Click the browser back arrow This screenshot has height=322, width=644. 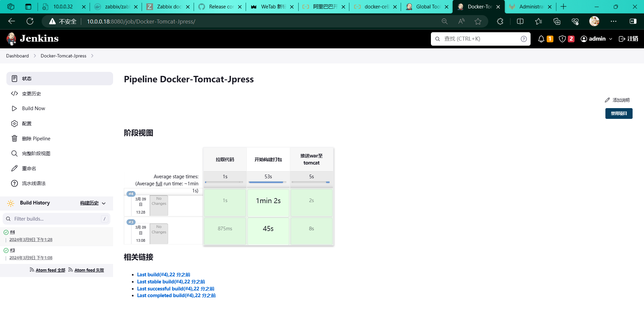[x=12, y=21]
